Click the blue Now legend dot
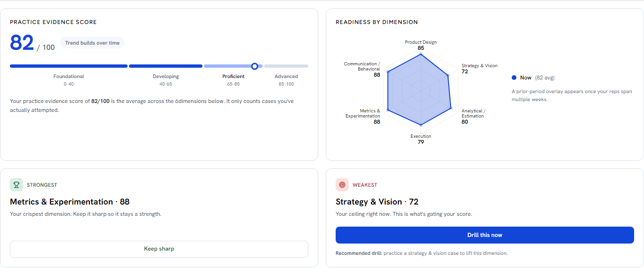 pyautogui.click(x=514, y=78)
